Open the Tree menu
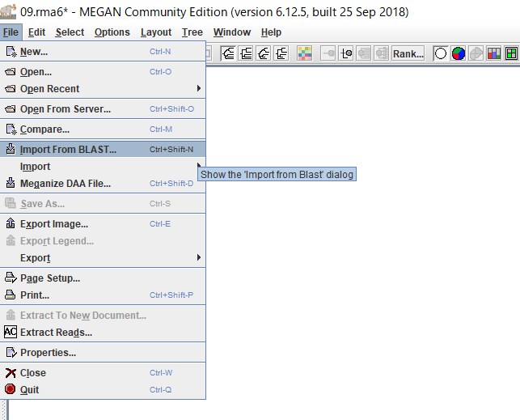Image resolution: width=520 pixels, height=420 pixels. pyautogui.click(x=192, y=32)
